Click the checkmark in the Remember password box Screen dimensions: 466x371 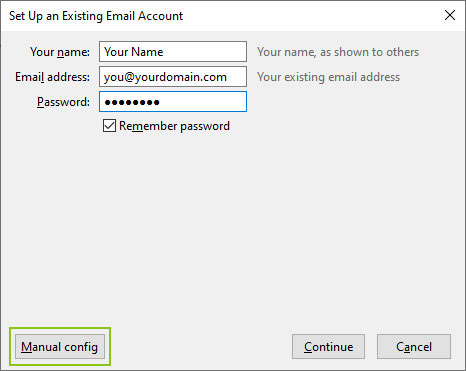[109, 126]
